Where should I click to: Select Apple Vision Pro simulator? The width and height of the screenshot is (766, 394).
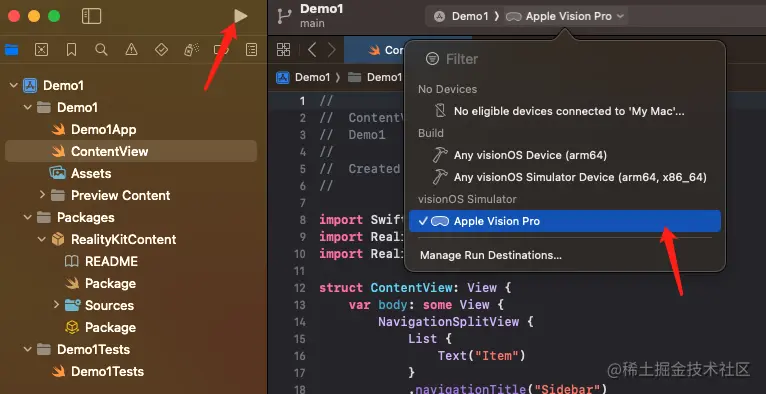[565, 221]
